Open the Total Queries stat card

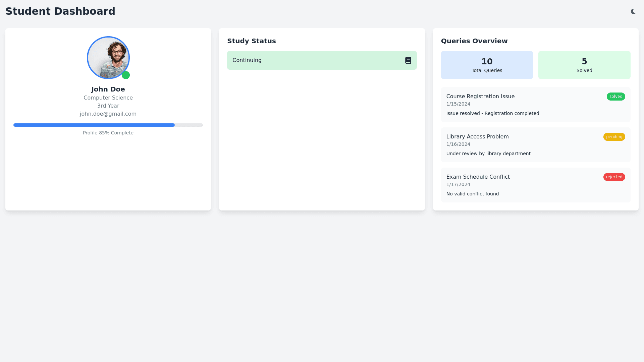pos(487,65)
